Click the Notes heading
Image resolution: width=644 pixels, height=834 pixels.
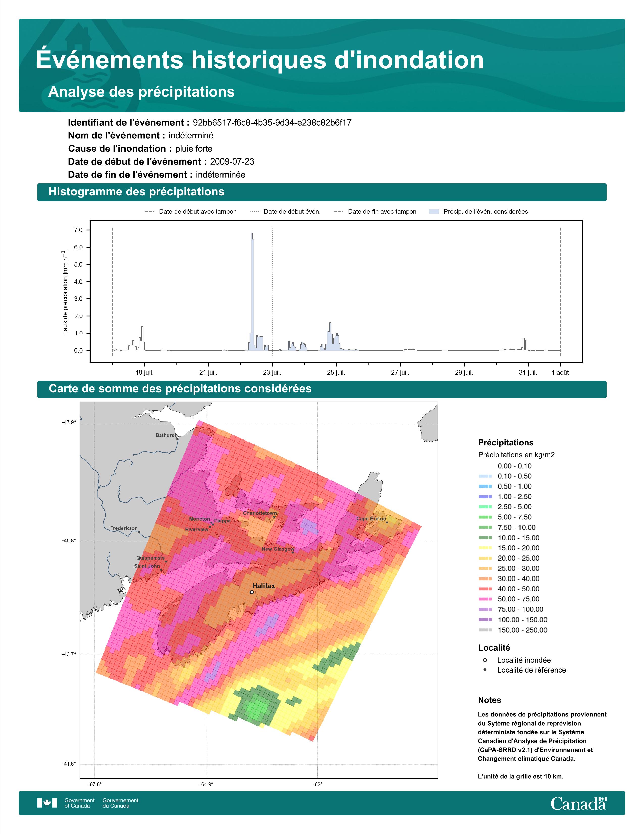click(489, 700)
